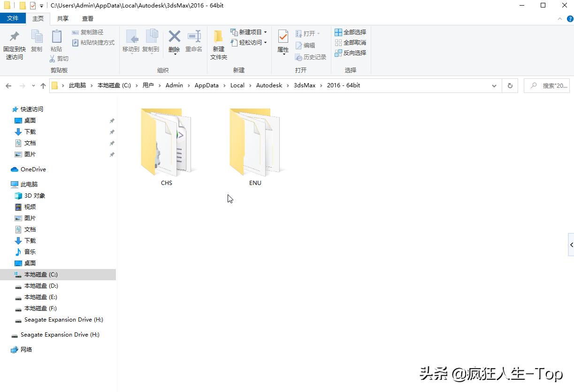The width and height of the screenshot is (574, 392).
Task: Collapse the ribbon with the chevron
Action: pos(559,19)
